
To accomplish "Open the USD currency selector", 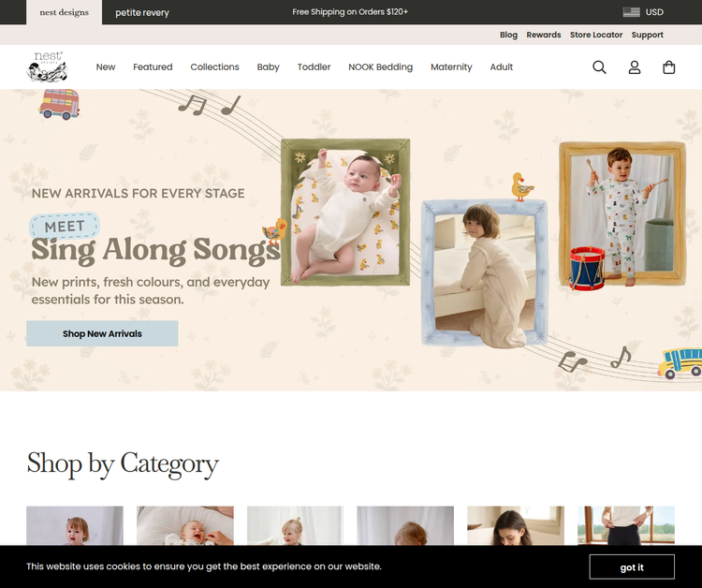I will click(x=654, y=12).
